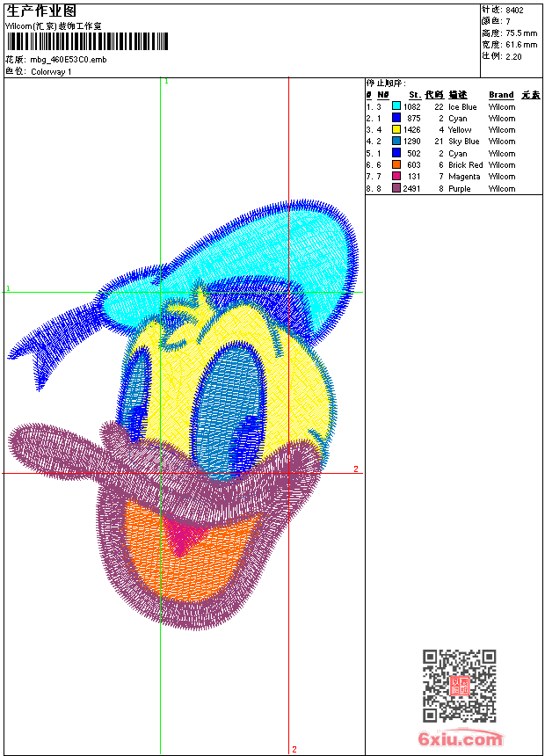Select the Purple row's 2491 stitch count

tap(411, 188)
